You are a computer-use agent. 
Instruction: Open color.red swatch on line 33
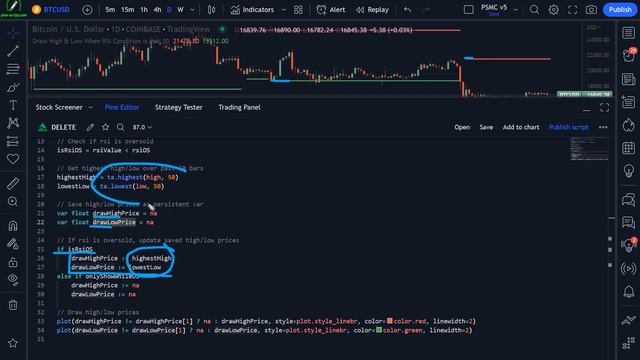coord(390,321)
